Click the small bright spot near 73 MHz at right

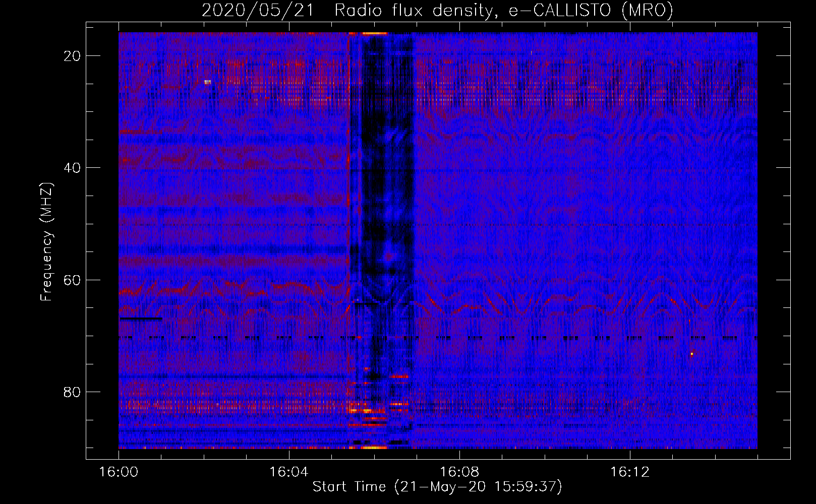pos(692,354)
